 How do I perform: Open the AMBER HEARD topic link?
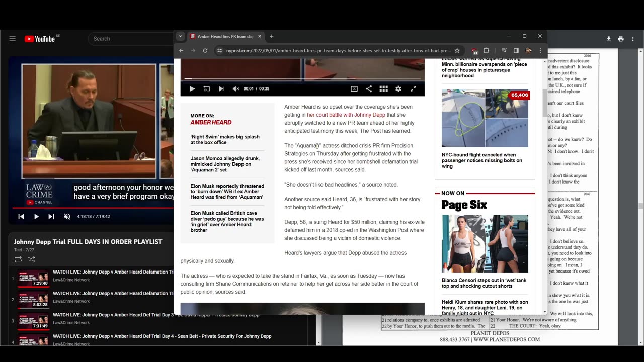[x=211, y=122]
